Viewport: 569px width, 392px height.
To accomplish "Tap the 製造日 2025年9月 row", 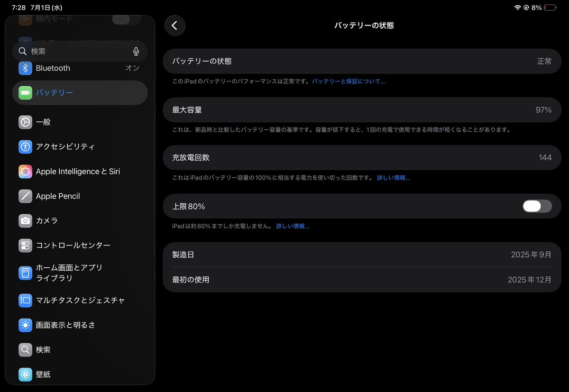I will [x=362, y=255].
